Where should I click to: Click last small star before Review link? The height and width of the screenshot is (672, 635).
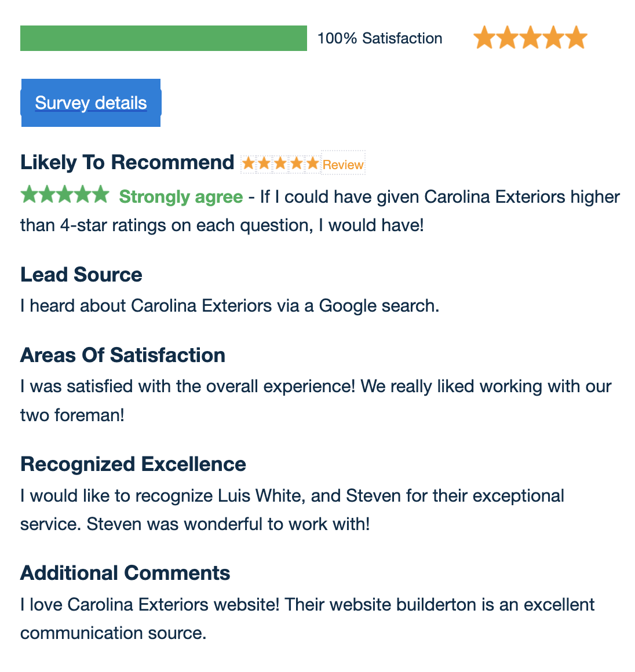point(313,163)
